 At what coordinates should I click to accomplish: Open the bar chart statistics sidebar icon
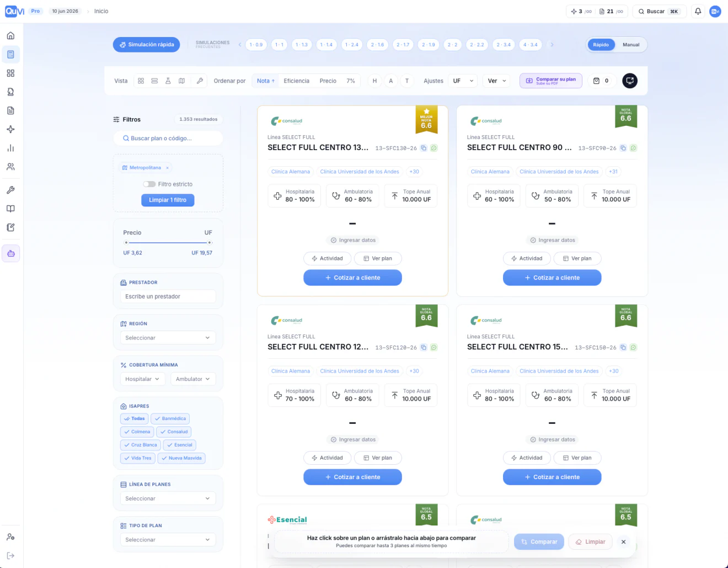click(10, 148)
